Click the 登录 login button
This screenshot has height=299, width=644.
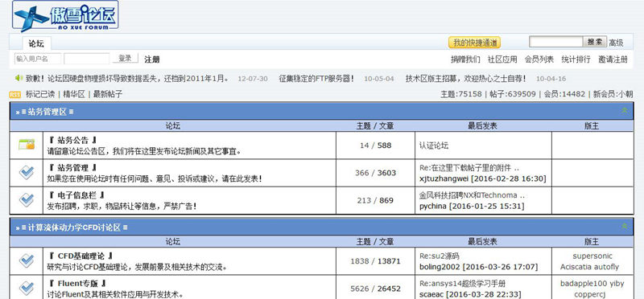coord(126,58)
